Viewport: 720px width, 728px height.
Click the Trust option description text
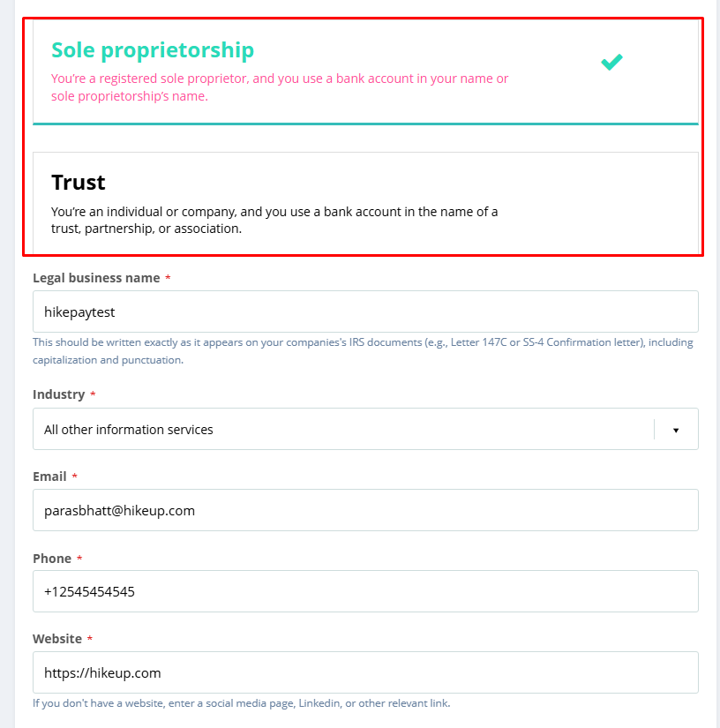pyautogui.click(x=274, y=220)
